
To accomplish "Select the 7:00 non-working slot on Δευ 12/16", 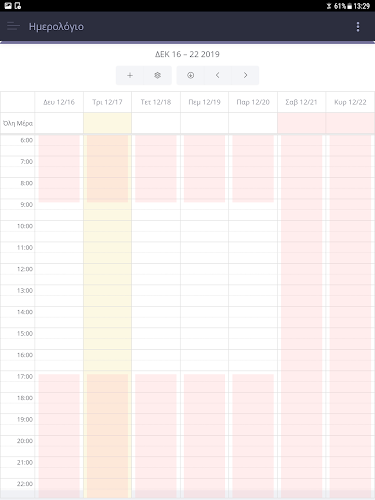I will (x=59, y=161).
